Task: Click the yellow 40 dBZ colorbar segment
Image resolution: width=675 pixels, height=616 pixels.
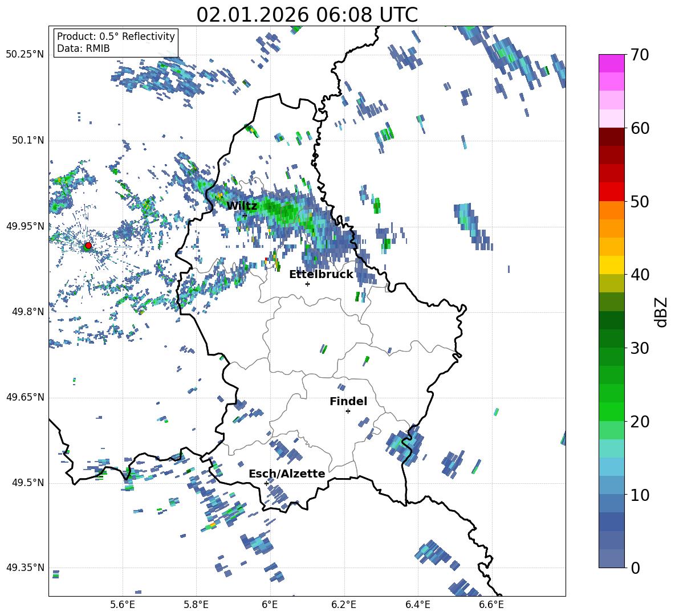Action: 611,265
